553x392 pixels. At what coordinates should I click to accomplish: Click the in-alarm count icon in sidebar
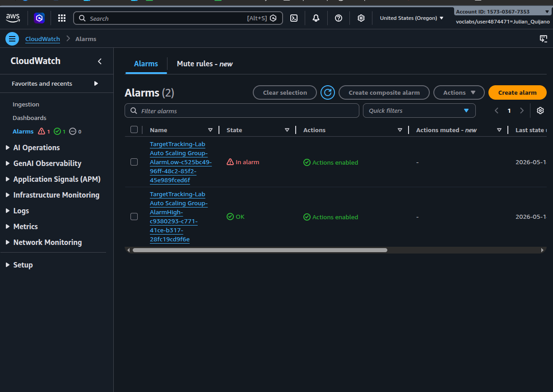point(42,131)
